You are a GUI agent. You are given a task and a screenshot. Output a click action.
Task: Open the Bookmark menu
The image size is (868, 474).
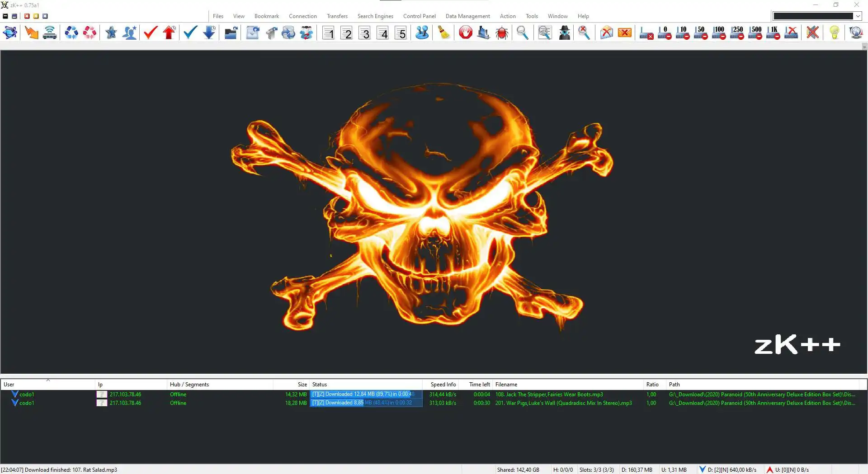click(x=266, y=16)
